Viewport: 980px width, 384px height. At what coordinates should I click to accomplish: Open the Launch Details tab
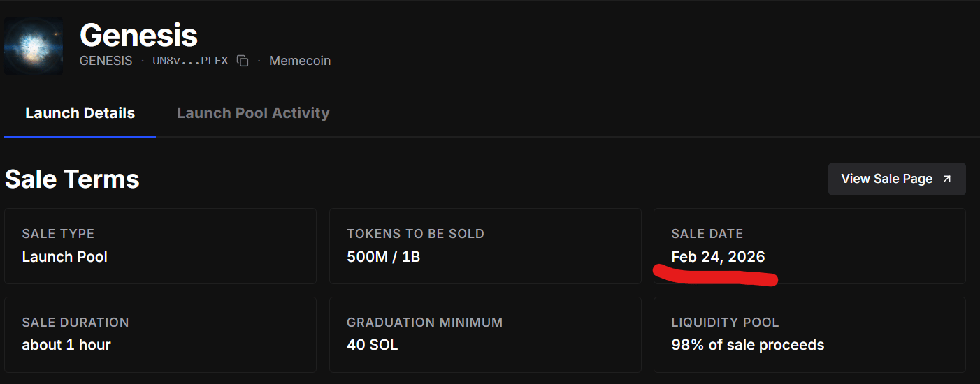(x=80, y=113)
